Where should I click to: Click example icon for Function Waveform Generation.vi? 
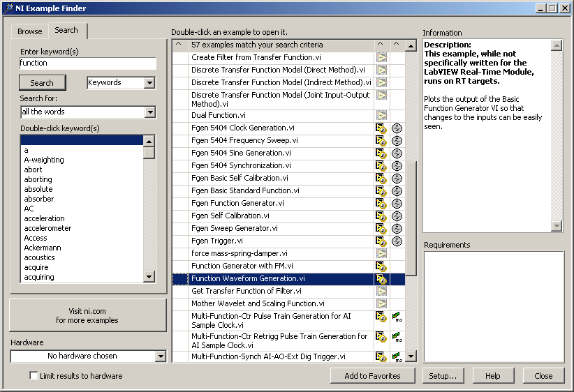tap(381, 279)
